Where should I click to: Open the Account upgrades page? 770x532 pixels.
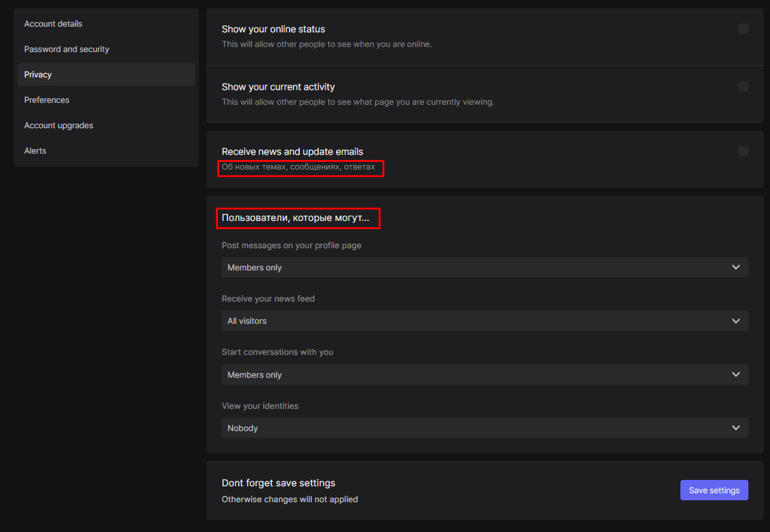pyautogui.click(x=58, y=125)
